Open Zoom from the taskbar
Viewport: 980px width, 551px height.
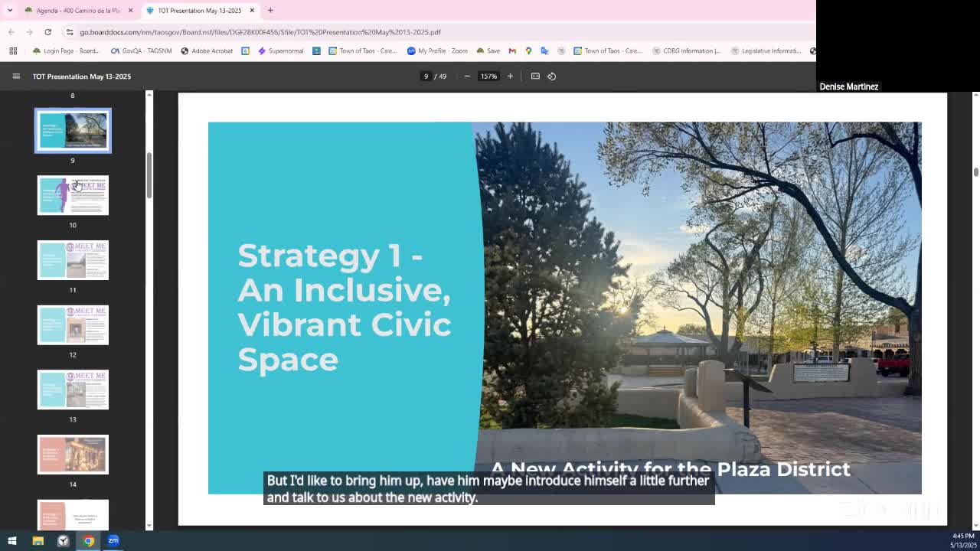point(113,541)
